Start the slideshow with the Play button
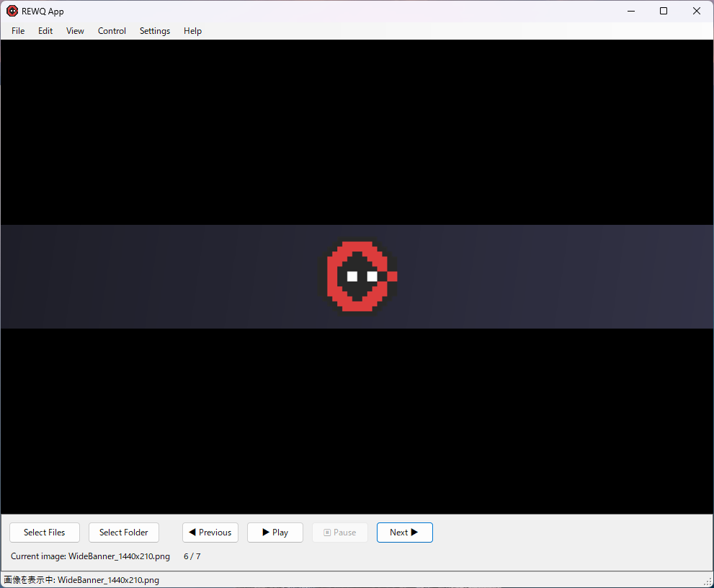Image resolution: width=714 pixels, height=588 pixels. (275, 533)
